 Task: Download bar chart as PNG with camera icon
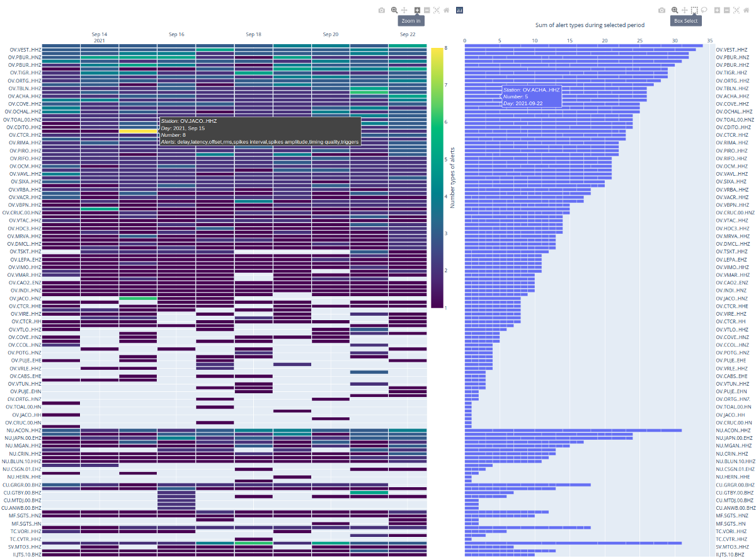661,10
